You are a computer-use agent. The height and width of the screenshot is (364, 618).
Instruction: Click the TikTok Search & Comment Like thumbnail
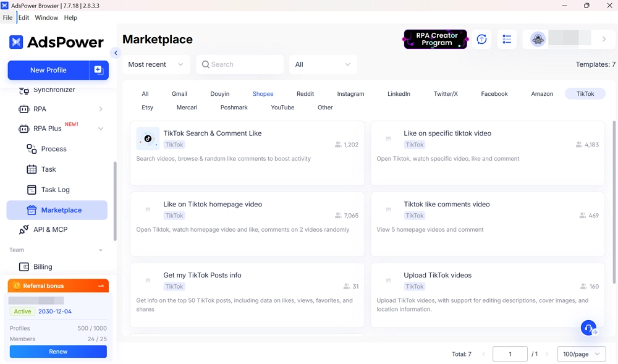pos(148,139)
